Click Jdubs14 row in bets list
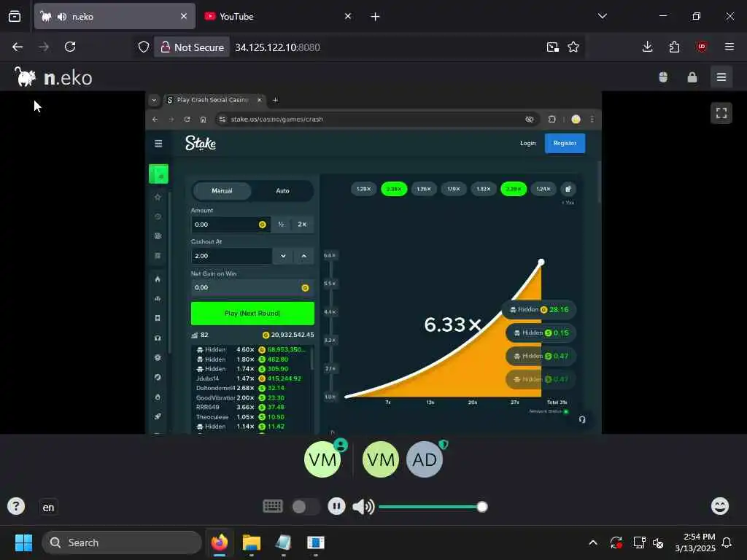747x560 pixels. pos(252,378)
